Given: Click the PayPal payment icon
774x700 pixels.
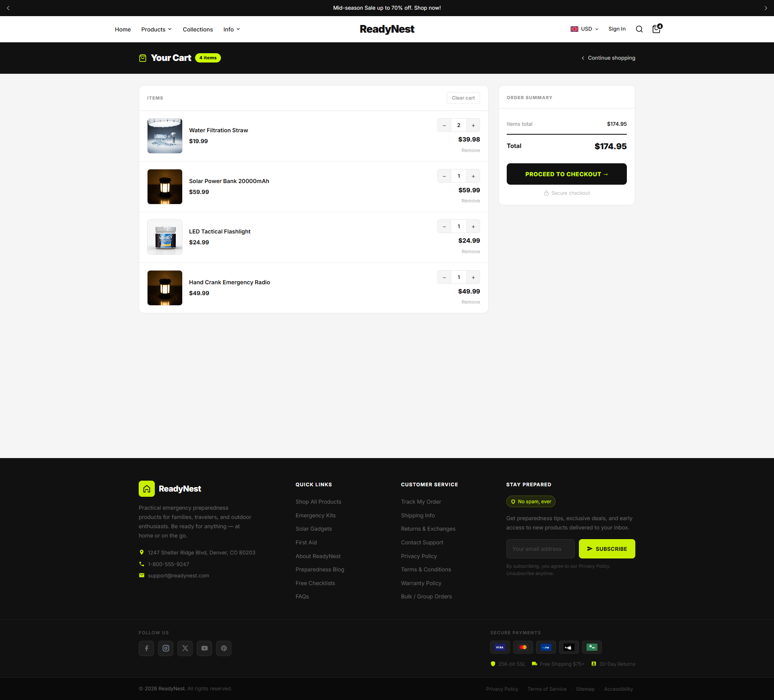Looking at the screenshot, I should pyautogui.click(x=546, y=647).
